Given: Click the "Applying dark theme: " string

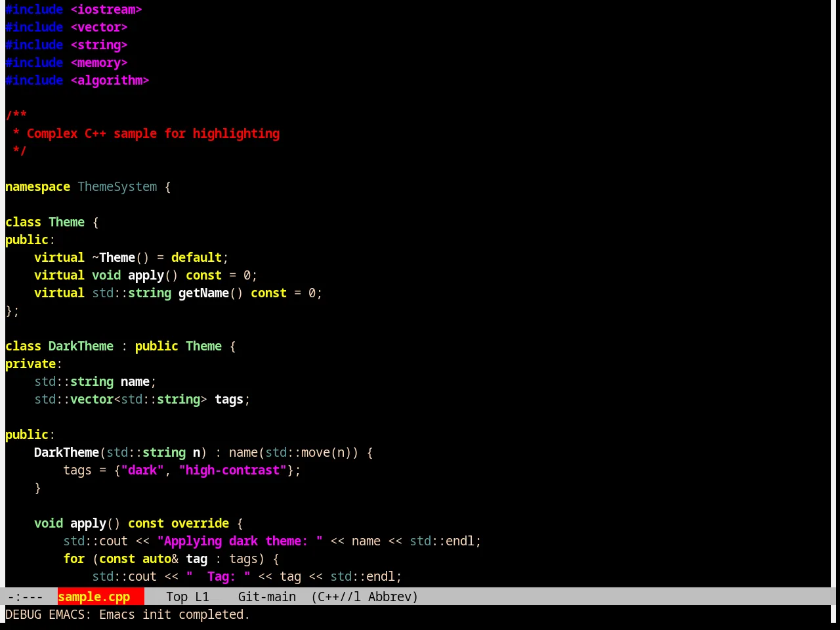Looking at the screenshot, I should [240, 541].
